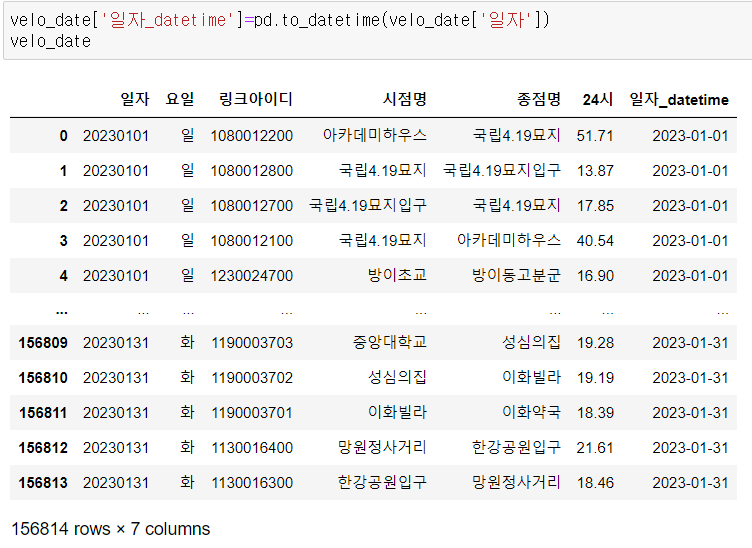The image size is (752, 548).
Task: Click the 24시 value 21.61
Action: point(595,448)
